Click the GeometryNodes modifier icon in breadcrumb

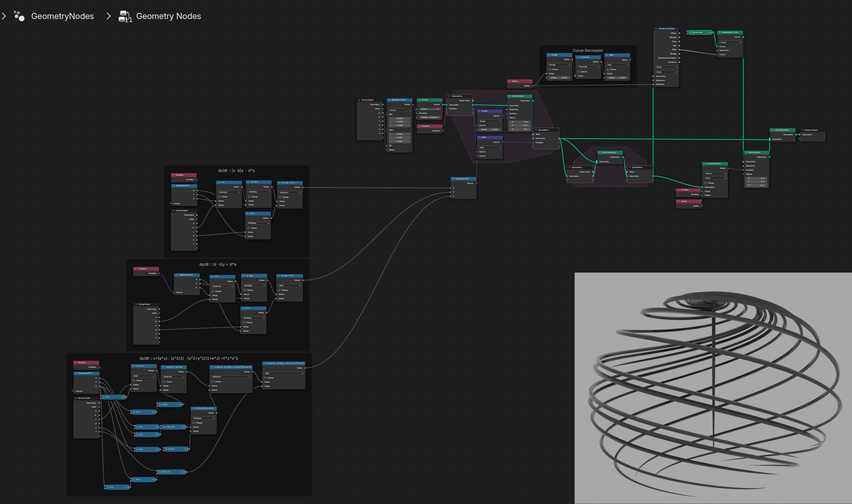pyautogui.click(x=19, y=16)
